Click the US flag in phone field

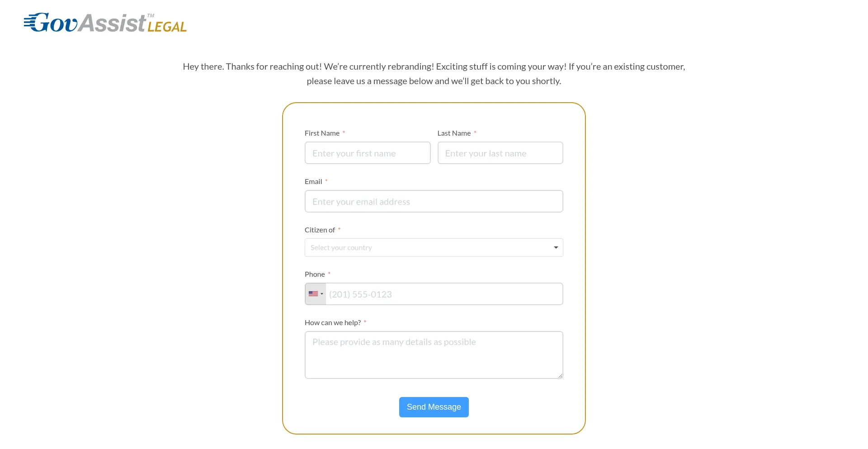313,294
